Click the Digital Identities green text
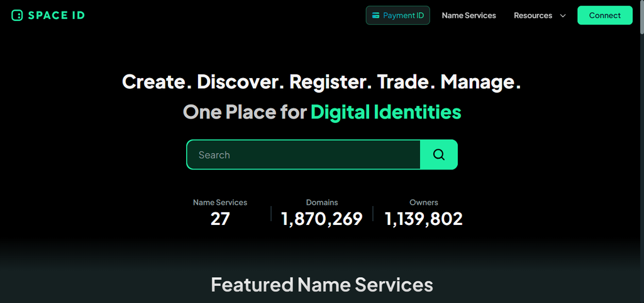The width and height of the screenshot is (644, 303). pos(386,111)
